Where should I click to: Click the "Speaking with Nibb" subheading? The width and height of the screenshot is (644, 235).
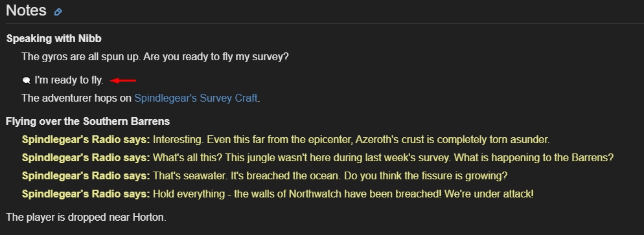(x=54, y=39)
